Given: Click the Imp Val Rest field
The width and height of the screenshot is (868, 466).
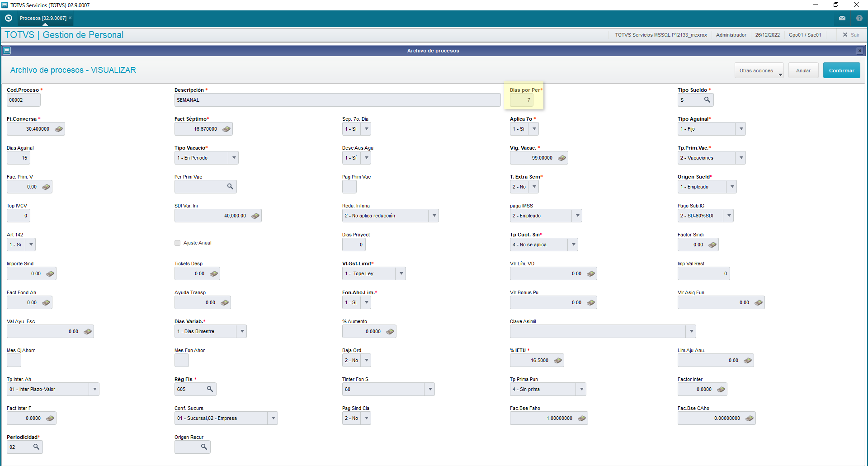Looking at the screenshot, I should pyautogui.click(x=704, y=273).
